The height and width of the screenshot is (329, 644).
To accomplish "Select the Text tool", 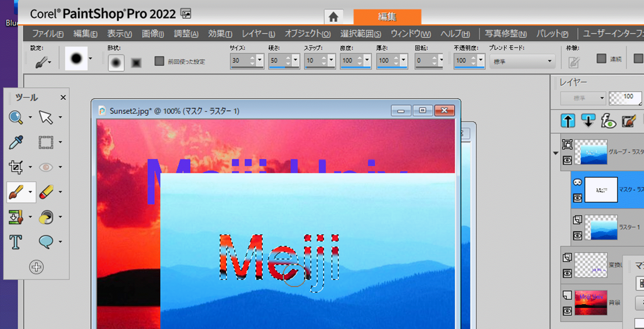I will click(x=16, y=242).
